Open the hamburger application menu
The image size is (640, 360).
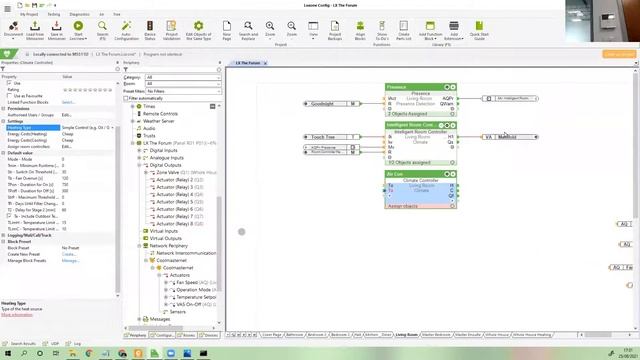pyautogui.click(x=7, y=9)
